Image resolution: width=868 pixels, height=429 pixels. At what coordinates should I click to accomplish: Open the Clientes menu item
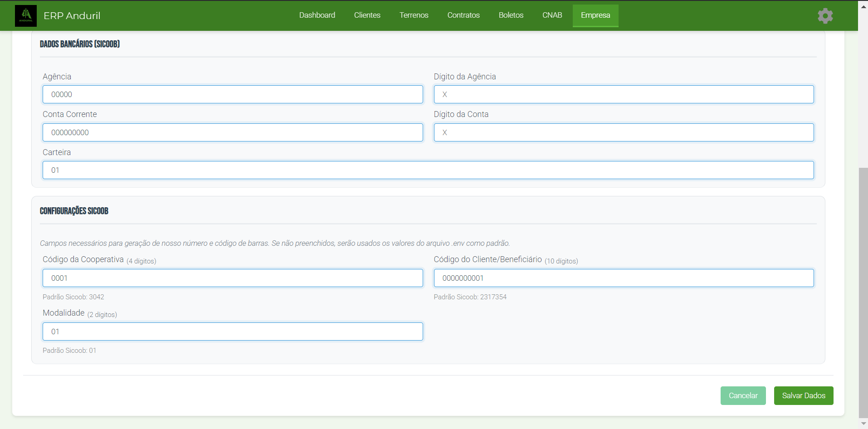click(x=367, y=15)
